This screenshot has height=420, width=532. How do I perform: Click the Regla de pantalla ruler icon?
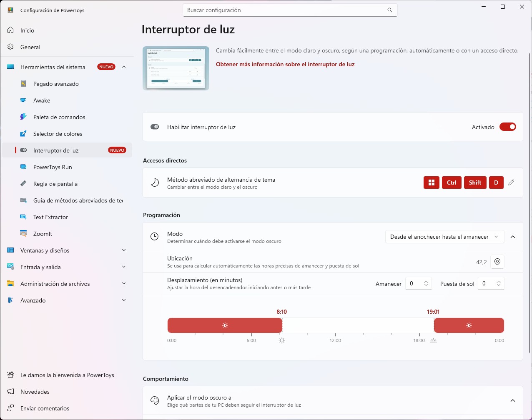(x=24, y=184)
